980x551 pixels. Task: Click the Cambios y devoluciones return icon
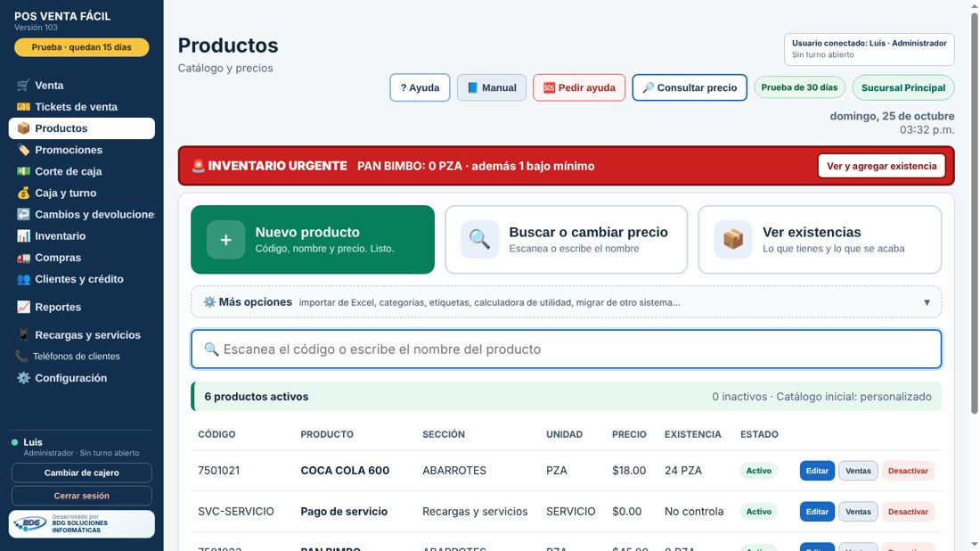tap(23, 215)
